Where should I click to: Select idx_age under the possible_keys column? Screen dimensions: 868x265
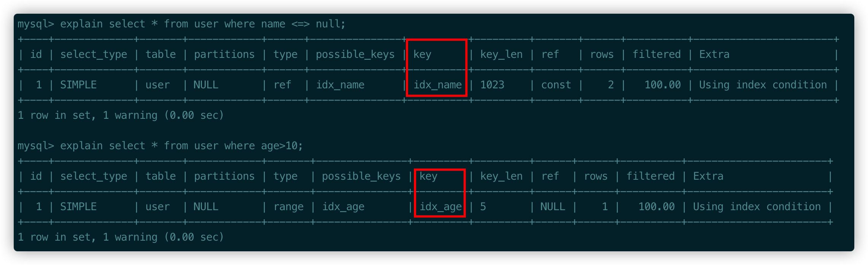[343, 207]
